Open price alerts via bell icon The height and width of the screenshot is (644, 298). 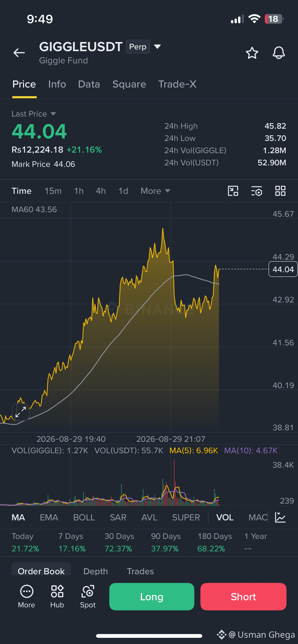tap(279, 53)
